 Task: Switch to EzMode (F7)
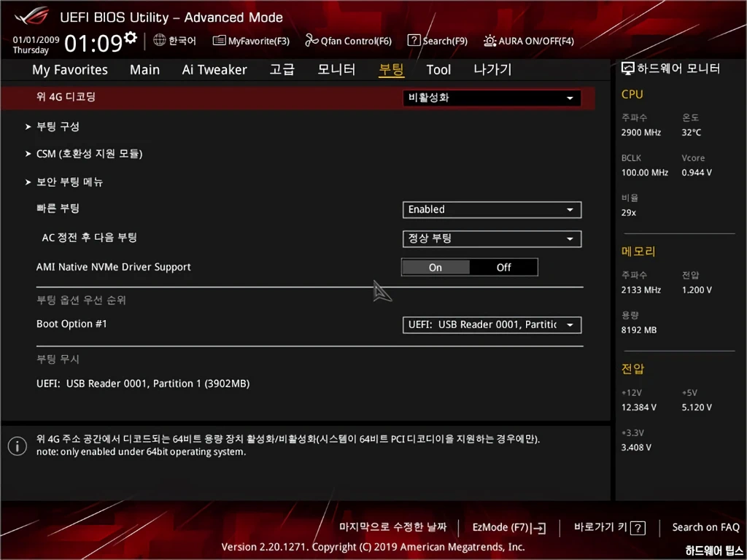(508, 528)
